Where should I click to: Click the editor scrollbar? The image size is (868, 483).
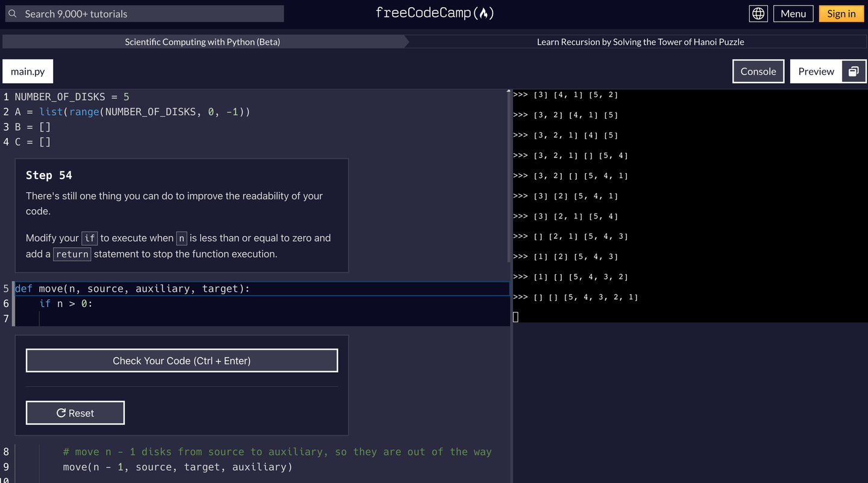click(x=509, y=181)
